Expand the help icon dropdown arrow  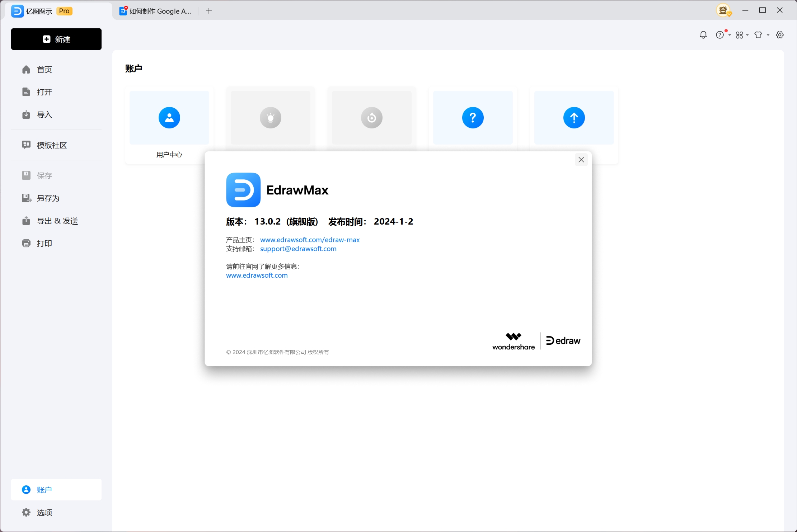click(x=730, y=35)
